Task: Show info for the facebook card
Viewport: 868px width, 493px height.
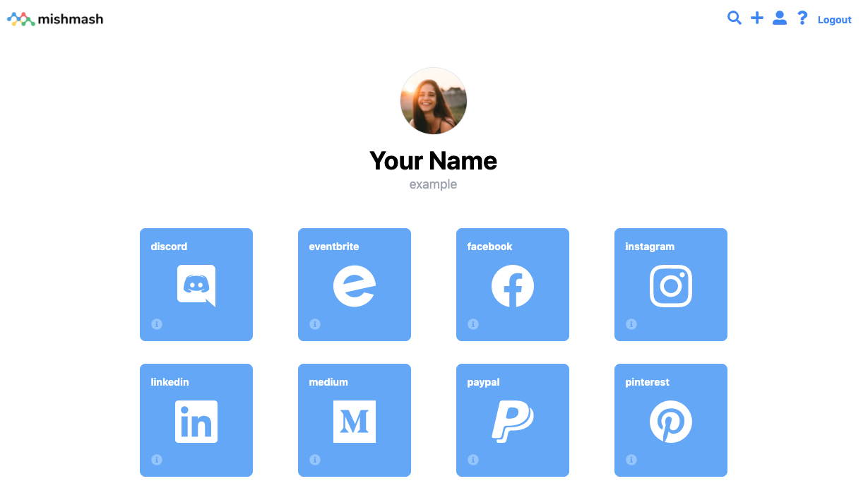Action: click(473, 324)
